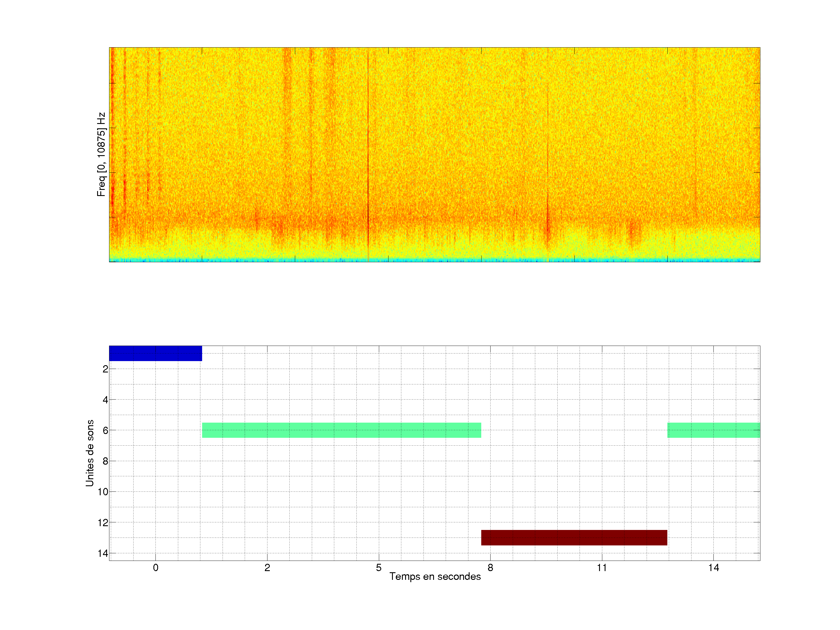840x630 pixels.
Task: Click the y-axis tick label 4
Action: [x=105, y=400]
